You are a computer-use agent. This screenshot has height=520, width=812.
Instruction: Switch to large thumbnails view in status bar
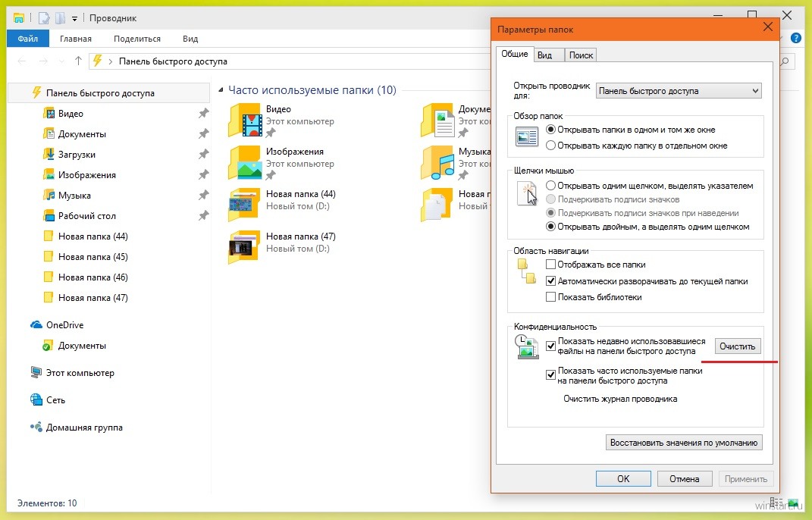point(793,503)
